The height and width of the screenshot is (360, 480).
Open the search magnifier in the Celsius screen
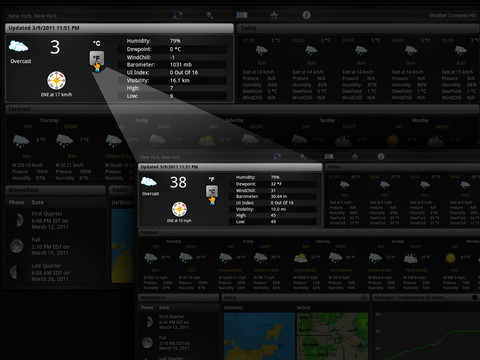(x=210, y=15)
